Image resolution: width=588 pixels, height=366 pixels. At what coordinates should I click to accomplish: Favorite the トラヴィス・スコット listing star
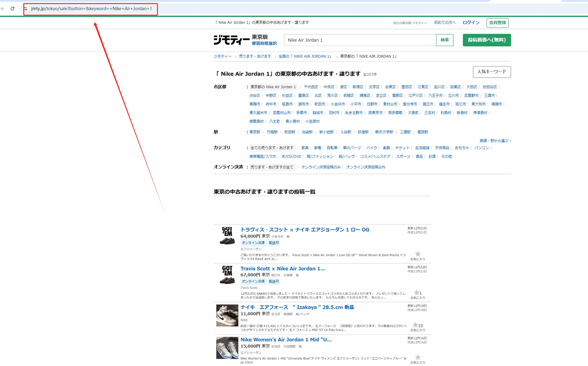pos(418,254)
